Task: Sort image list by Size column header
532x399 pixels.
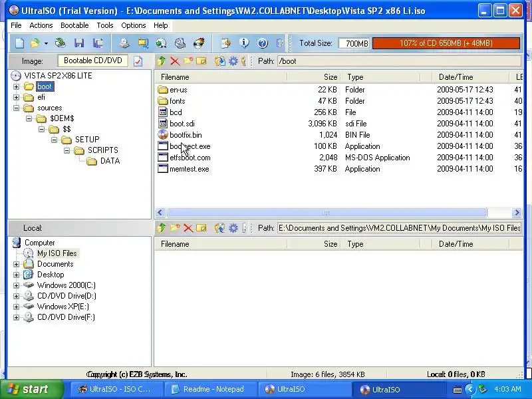Action: tap(314, 77)
